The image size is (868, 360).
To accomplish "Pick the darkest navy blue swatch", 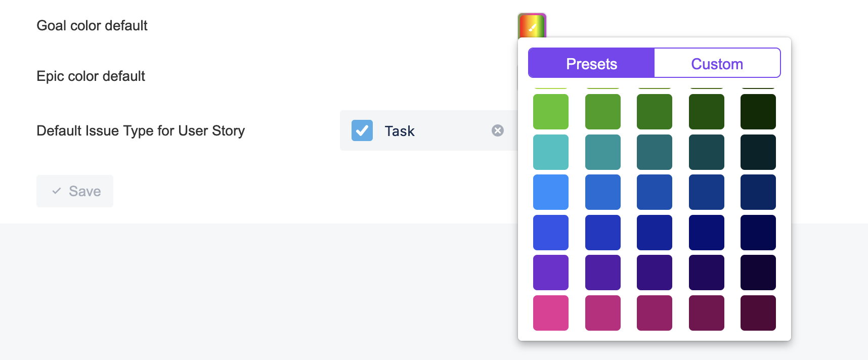I will click(758, 233).
